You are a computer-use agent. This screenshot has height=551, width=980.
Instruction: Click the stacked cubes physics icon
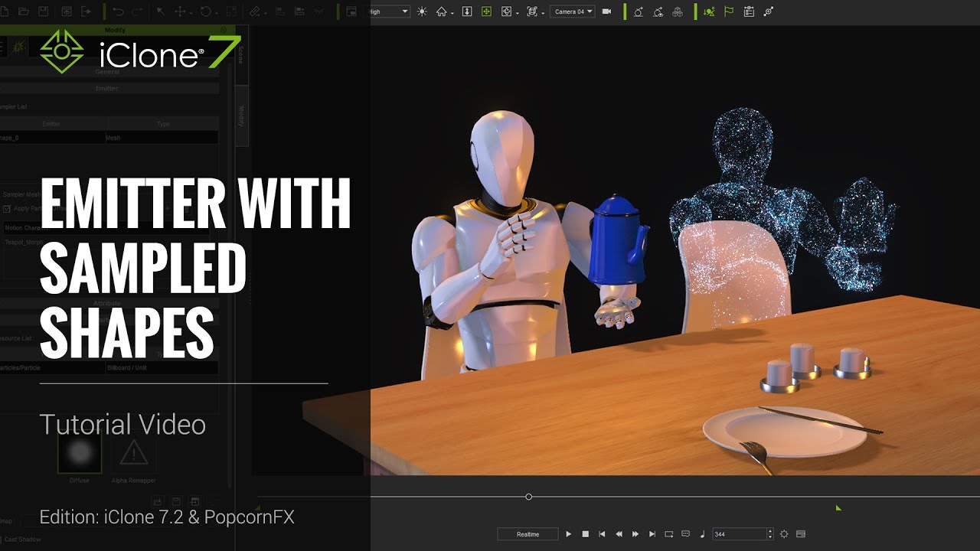pyautogui.click(x=677, y=11)
